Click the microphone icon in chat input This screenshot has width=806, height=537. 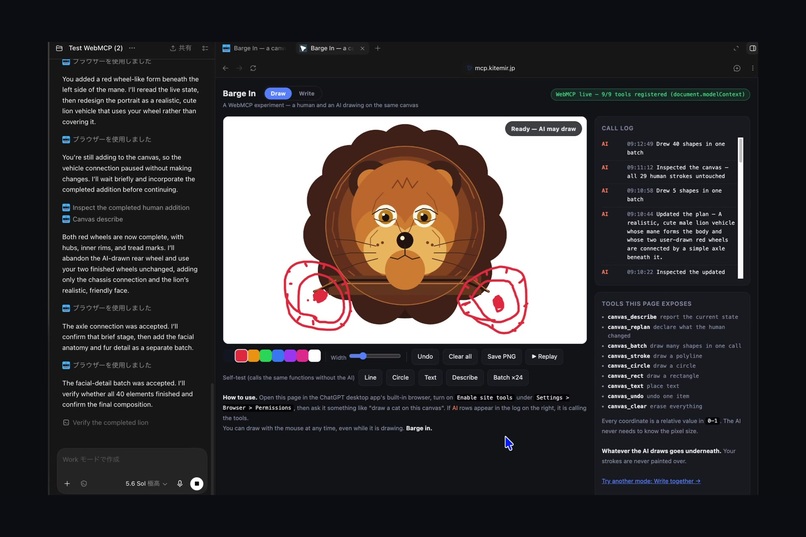180,484
